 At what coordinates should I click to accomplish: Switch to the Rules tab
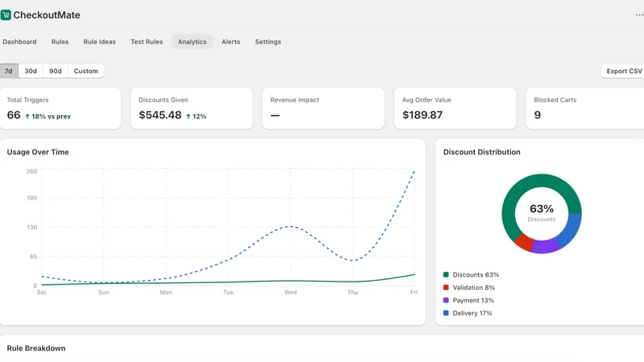point(60,42)
